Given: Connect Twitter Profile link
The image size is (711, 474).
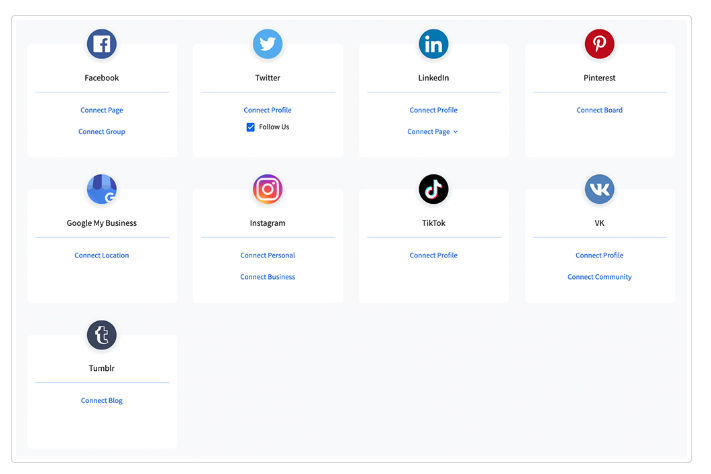Looking at the screenshot, I should tap(268, 110).
